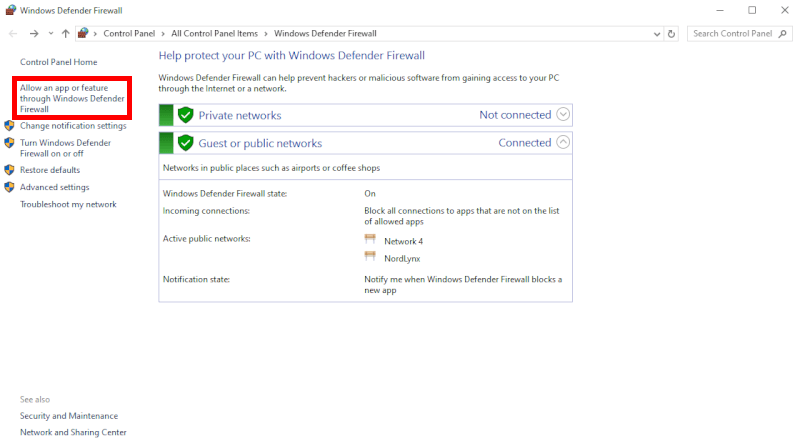Close the Windows Defender Firewall window

click(x=785, y=10)
